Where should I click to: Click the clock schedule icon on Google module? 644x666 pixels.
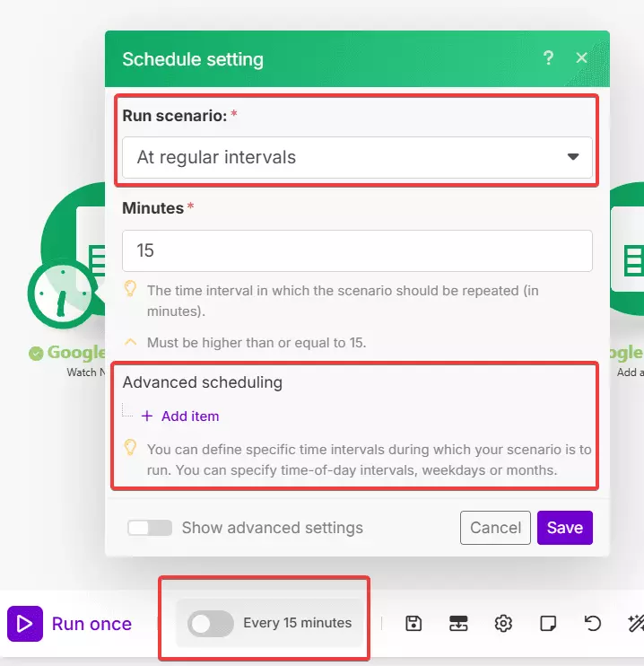[63, 294]
